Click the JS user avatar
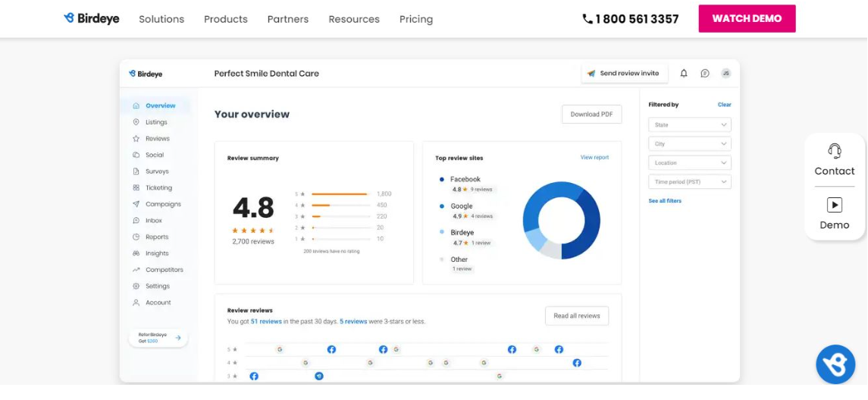The width and height of the screenshot is (868, 400). [725, 73]
